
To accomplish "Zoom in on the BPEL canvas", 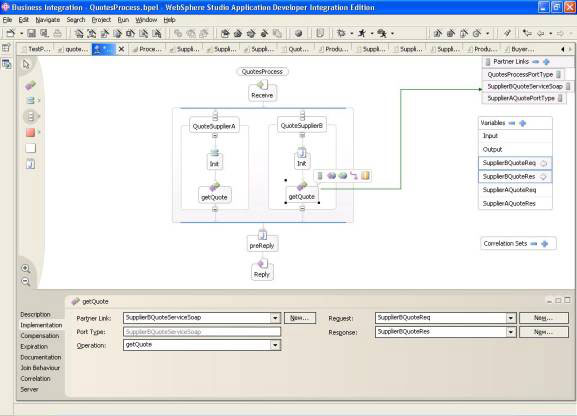I will coord(26,268).
